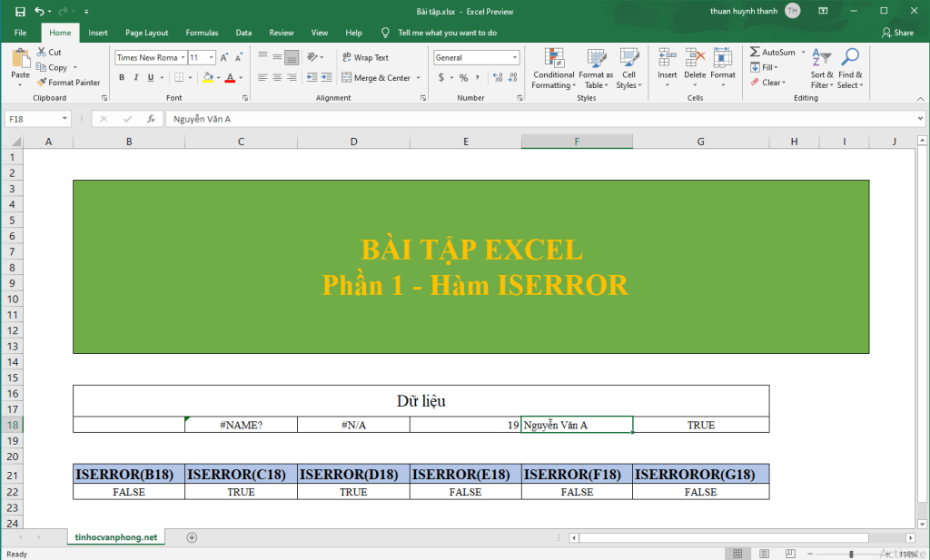Expand the General number format dropdown
Image resolution: width=930 pixels, height=560 pixels.
515,57
